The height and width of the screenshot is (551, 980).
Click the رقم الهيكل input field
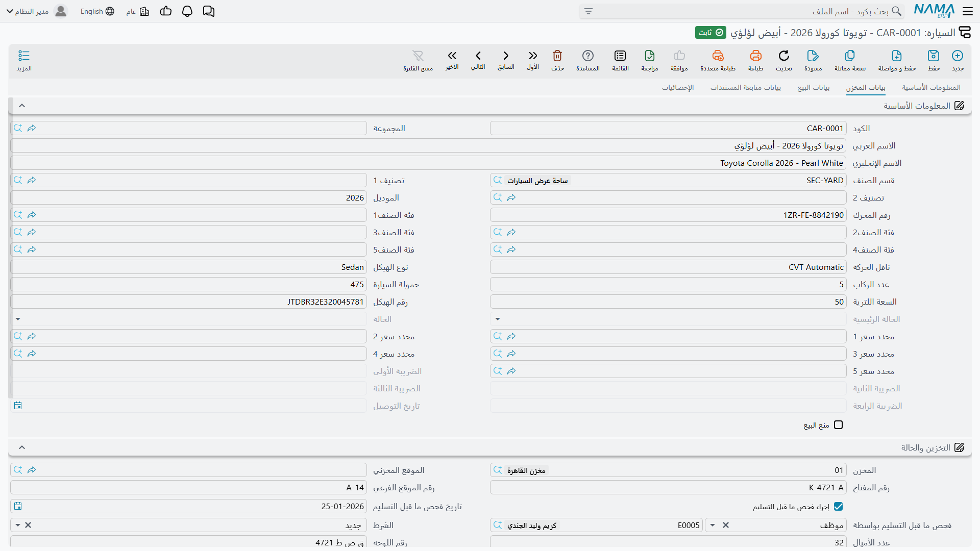tap(188, 302)
